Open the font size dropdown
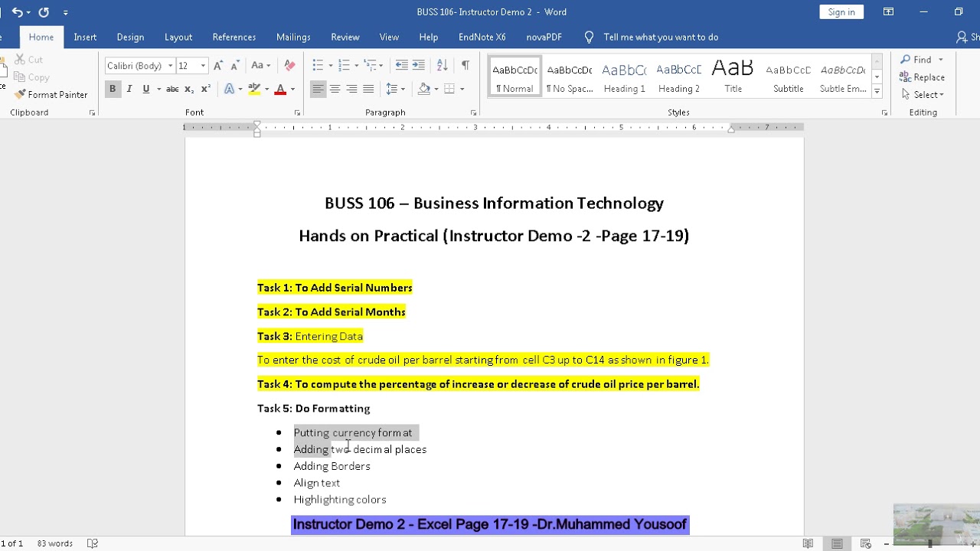Screen dimensions: 980x551 [203, 66]
